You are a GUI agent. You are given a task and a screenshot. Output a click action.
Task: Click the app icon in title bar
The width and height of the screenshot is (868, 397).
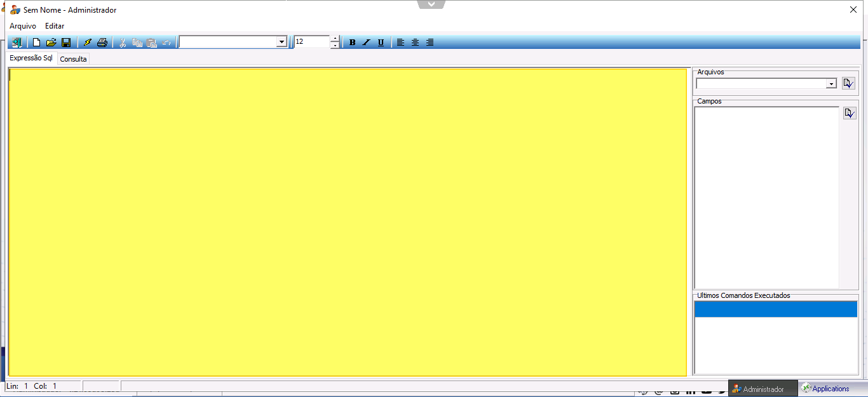click(15, 10)
